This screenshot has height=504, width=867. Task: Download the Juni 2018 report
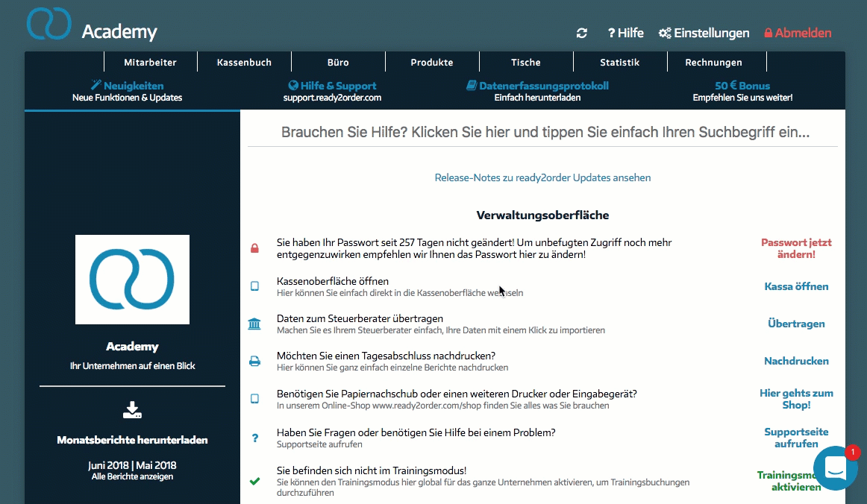click(108, 465)
